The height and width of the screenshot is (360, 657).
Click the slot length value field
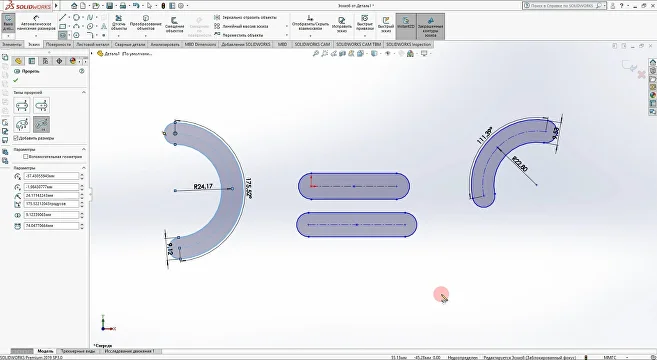click(51, 226)
